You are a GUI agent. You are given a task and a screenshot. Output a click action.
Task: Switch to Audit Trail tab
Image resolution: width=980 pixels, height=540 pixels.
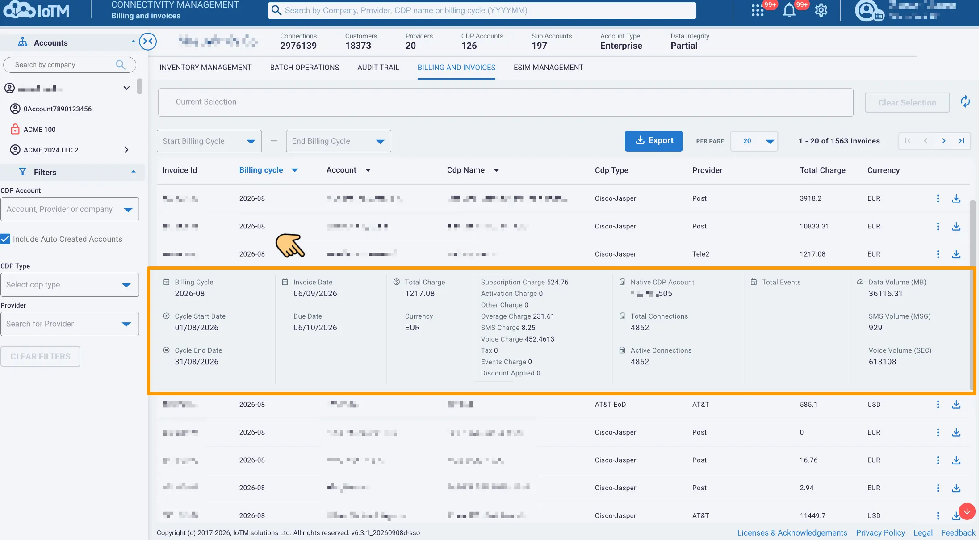pos(378,67)
